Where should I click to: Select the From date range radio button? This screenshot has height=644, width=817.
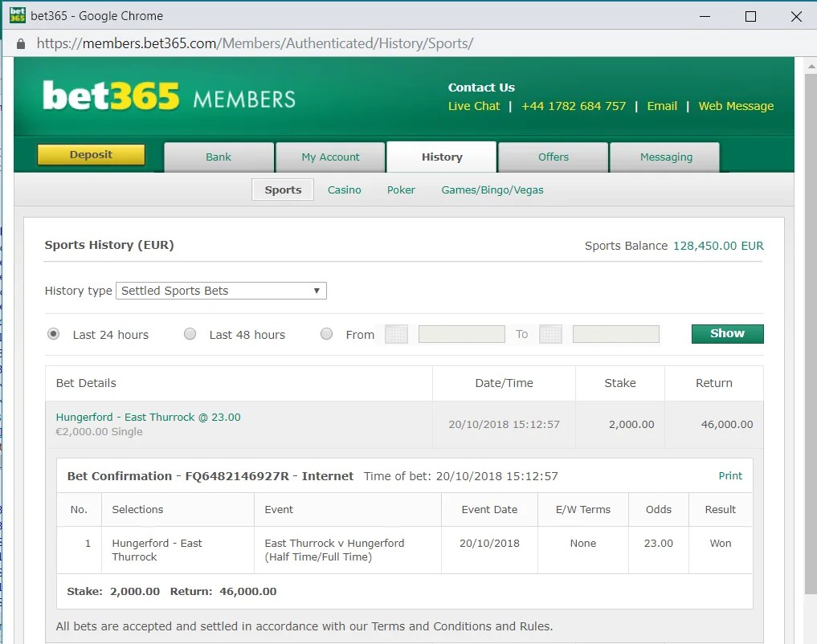(x=327, y=334)
